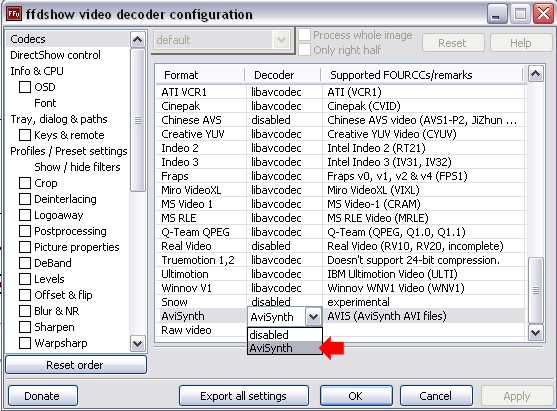Click the Reset order button
Viewport: 557px width, 411px height.
pos(76,365)
